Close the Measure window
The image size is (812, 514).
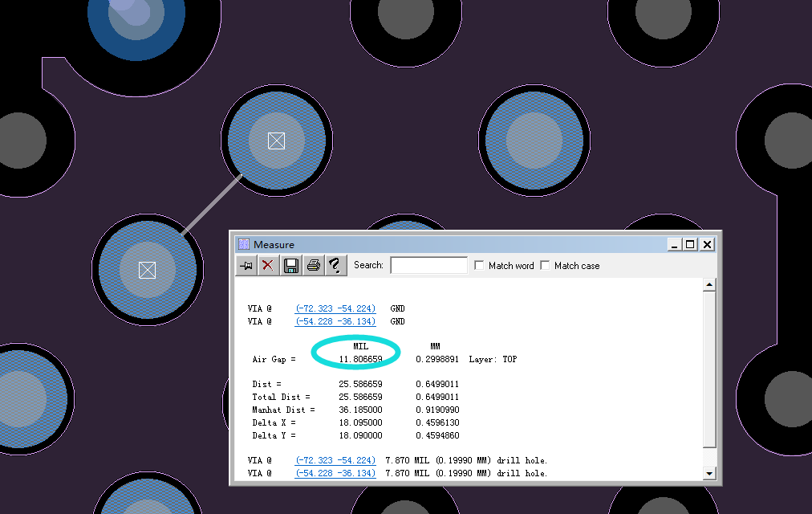708,245
